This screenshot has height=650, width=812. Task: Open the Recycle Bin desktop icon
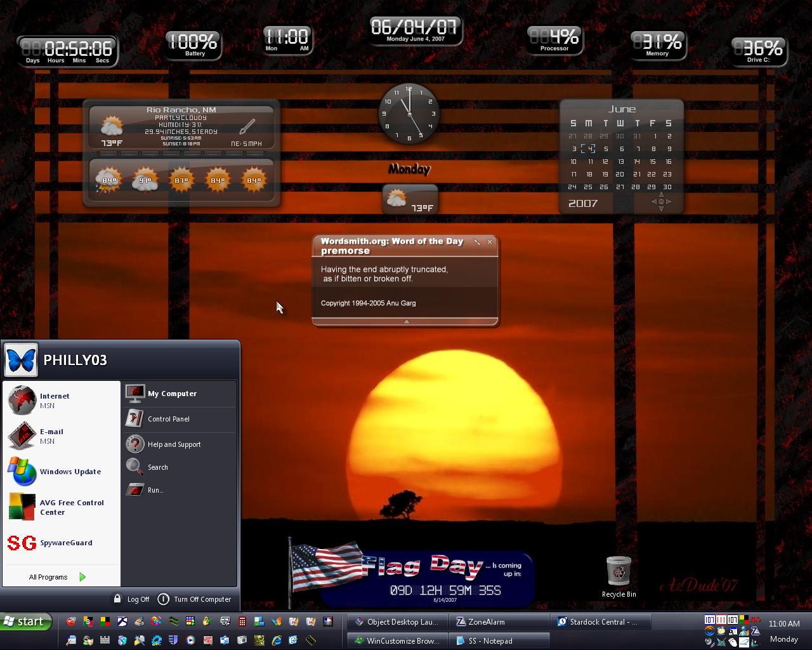pyautogui.click(x=619, y=576)
